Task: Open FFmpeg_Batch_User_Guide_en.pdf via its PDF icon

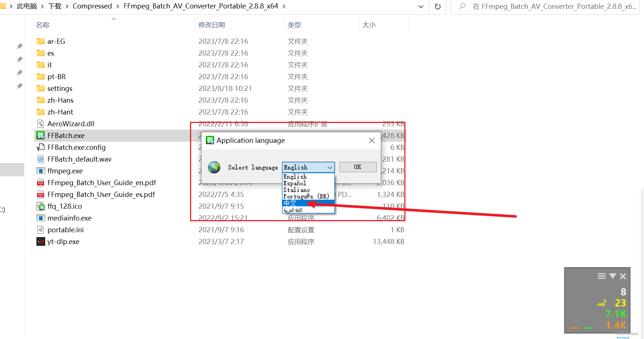Action: coord(40,183)
